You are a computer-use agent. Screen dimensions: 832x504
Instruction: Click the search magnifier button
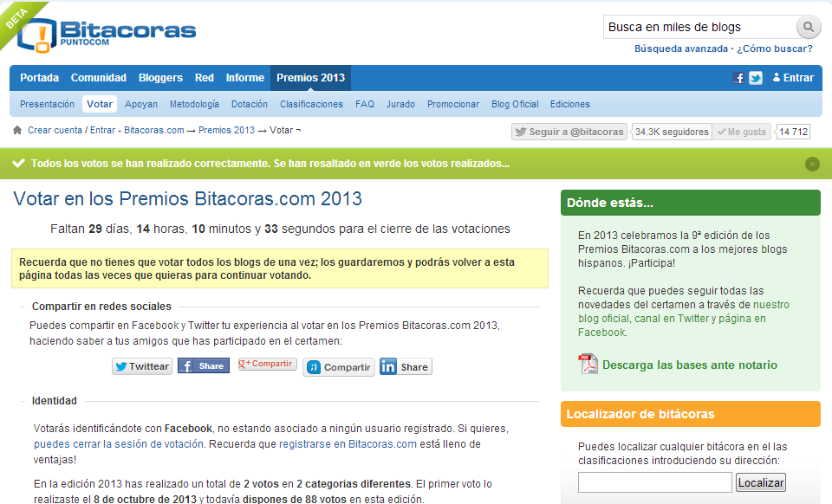[808, 27]
